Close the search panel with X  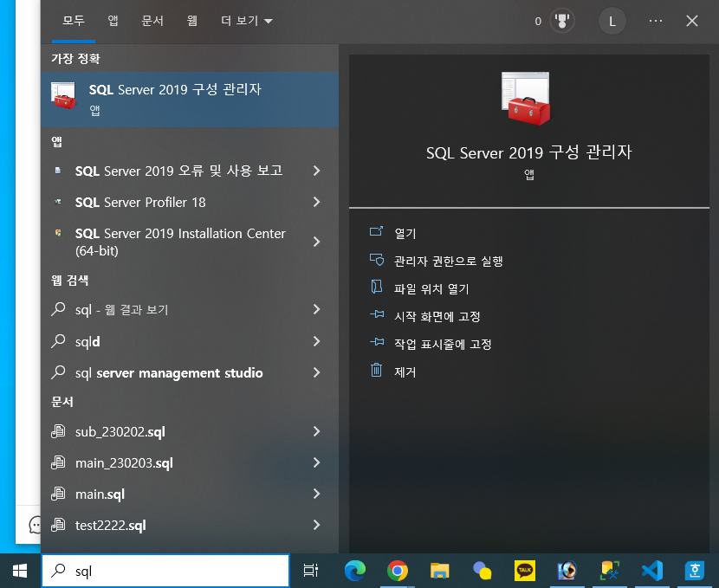pos(692,21)
